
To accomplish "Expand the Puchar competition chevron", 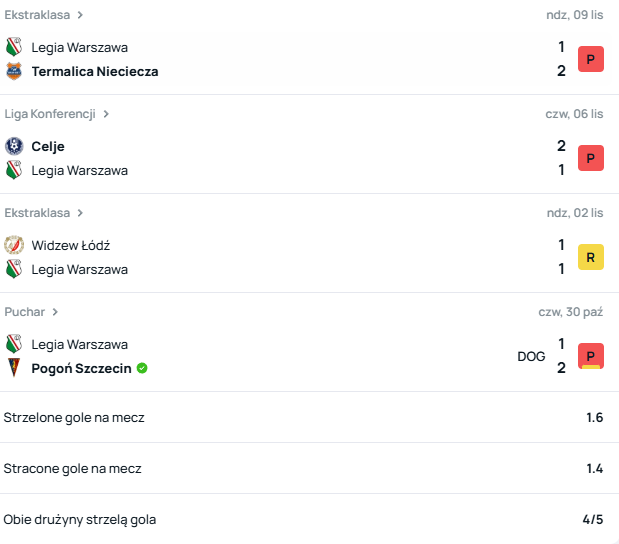I will click(x=56, y=312).
